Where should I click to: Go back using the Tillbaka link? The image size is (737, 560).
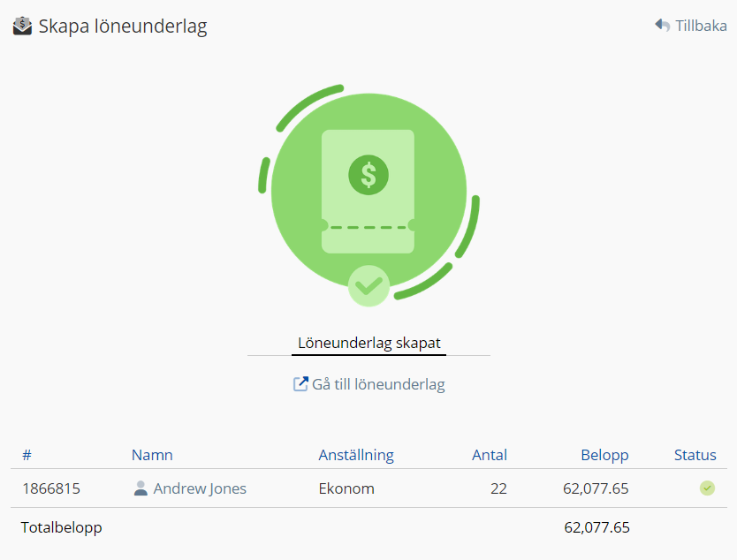pos(701,26)
